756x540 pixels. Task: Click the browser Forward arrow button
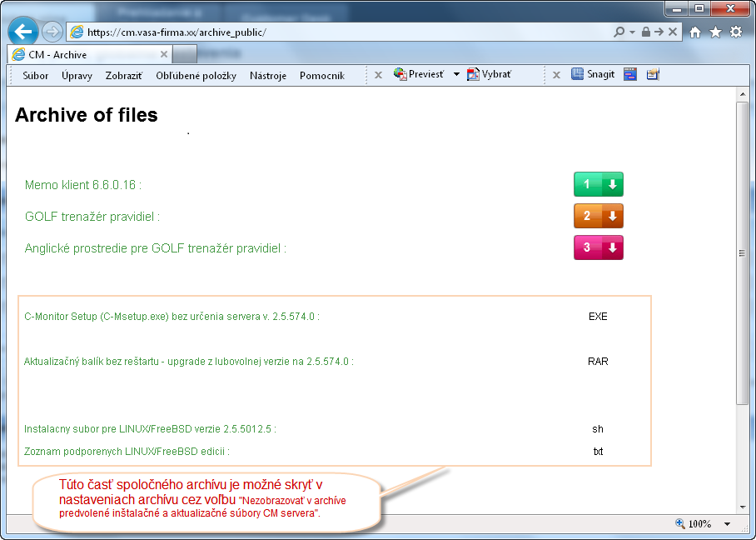point(52,32)
